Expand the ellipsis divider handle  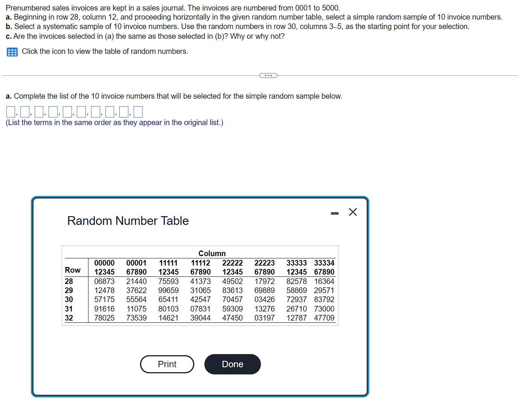click(x=268, y=76)
